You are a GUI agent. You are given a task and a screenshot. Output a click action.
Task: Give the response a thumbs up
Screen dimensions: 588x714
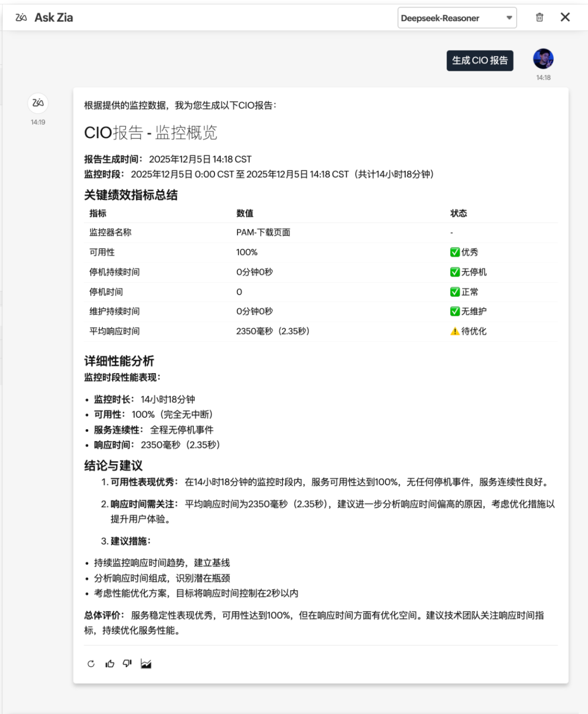coord(110,663)
